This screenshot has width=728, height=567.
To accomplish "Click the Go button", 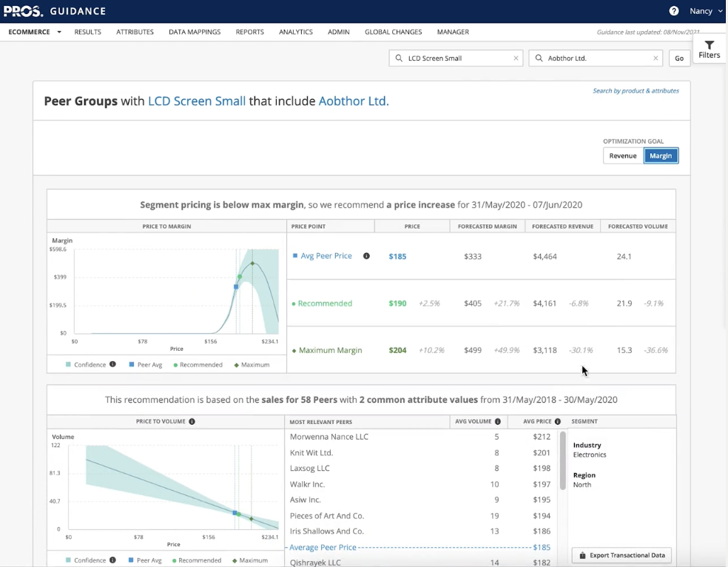I will click(679, 58).
